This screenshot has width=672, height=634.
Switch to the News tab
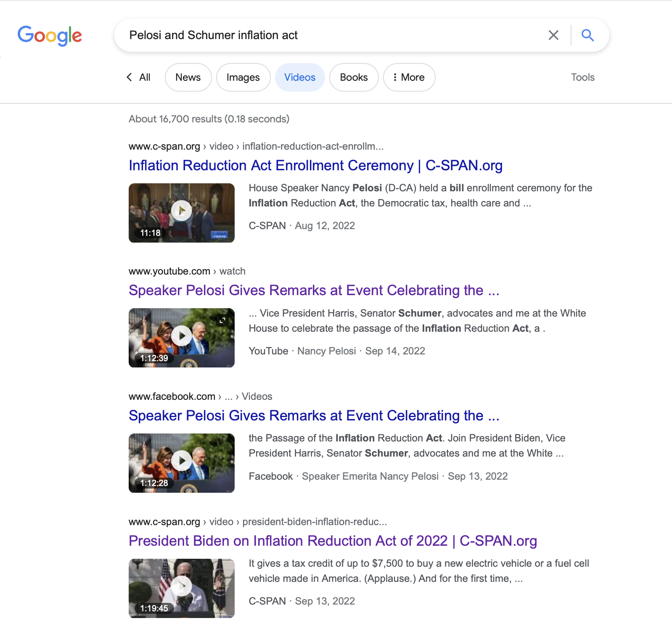[188, 77]
